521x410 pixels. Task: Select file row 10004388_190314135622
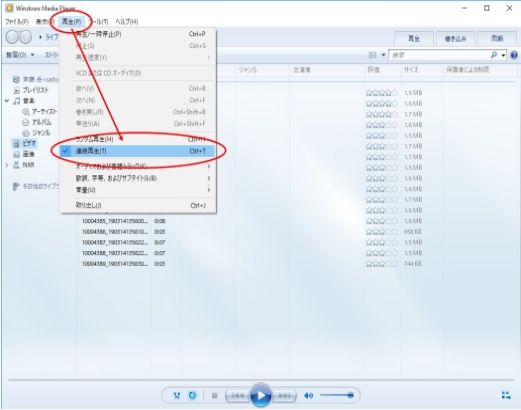pos(115,253)
